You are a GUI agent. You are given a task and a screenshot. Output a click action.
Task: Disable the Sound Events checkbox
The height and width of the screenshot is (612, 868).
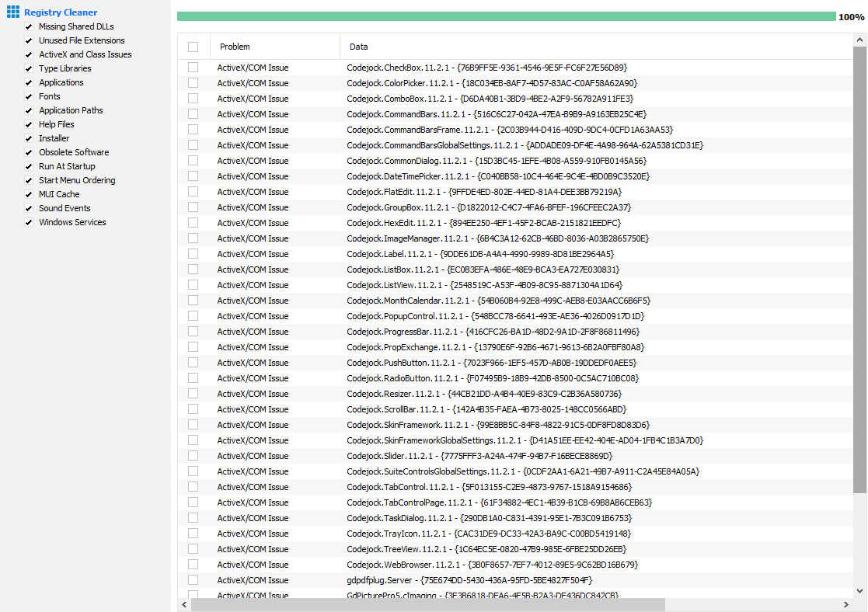tap(29, 208)
